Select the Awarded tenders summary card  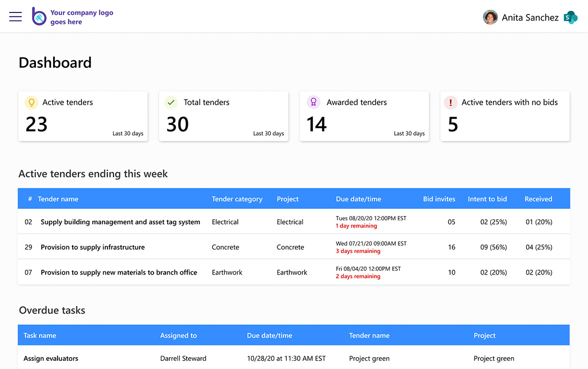pos(364,116)
